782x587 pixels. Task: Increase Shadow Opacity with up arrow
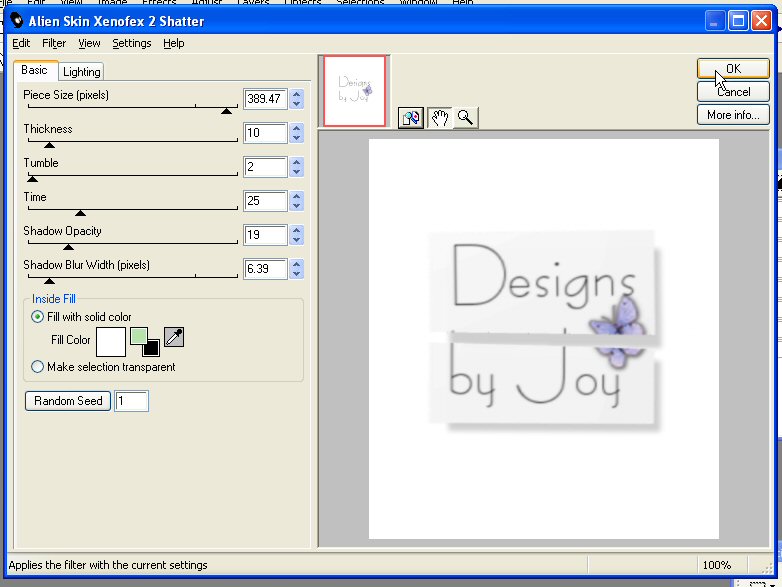[x=297, y=230]
